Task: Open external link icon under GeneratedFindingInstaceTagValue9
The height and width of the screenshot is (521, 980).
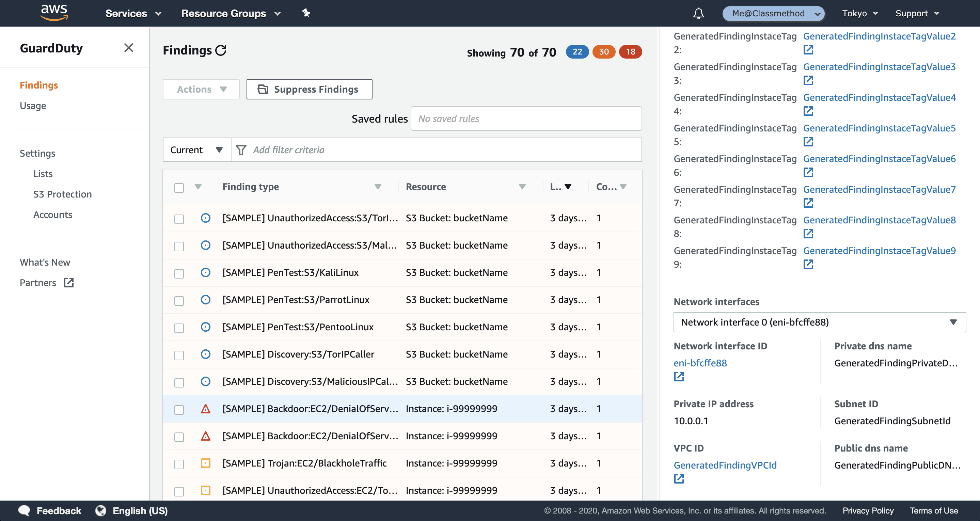Action: click(808, 265)
